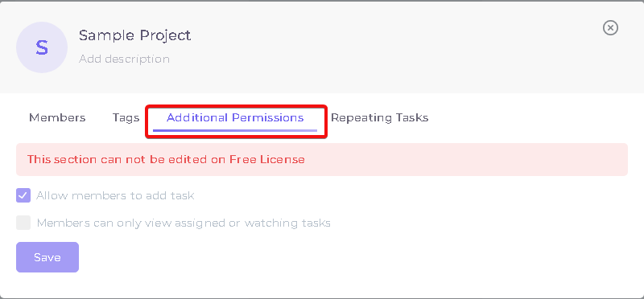The width and height of the screenshot is (644, 299).
Task: Click the grey header area beside project name
Action: (x=390, y=47)
